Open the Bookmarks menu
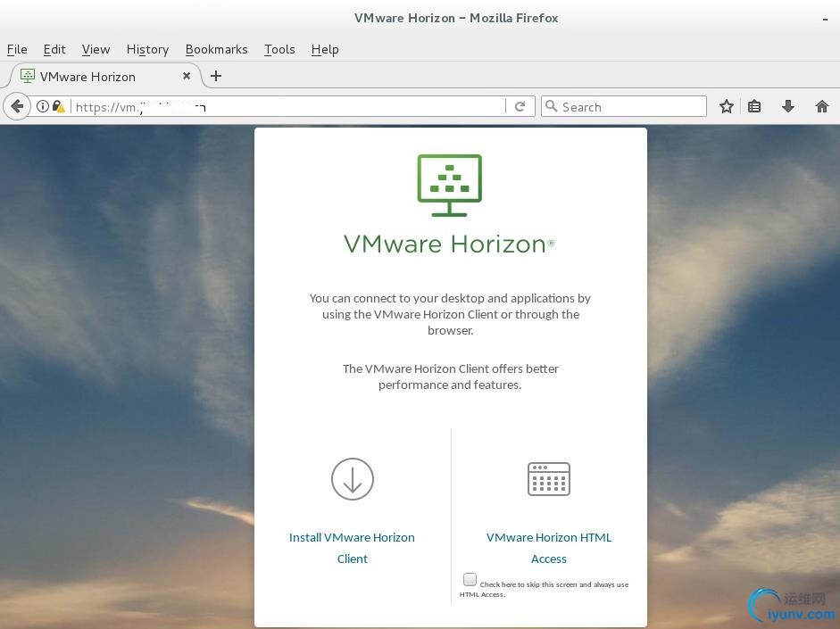 [x=216, y=49]
